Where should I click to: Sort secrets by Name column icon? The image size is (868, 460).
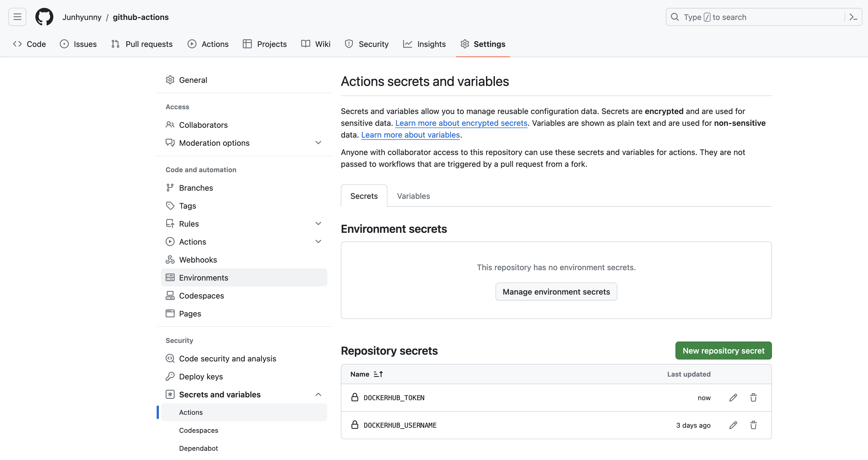pyautogui.click(x=378, y=374)
